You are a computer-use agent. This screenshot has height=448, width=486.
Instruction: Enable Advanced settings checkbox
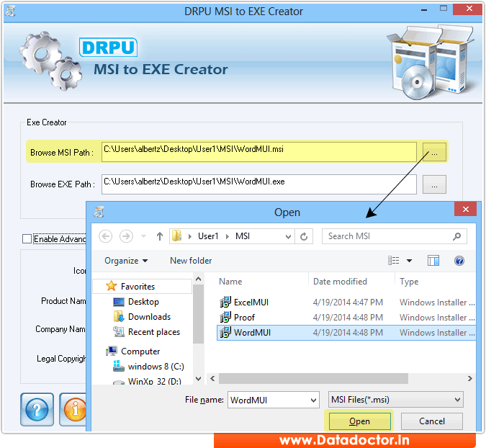pos(27,238)
